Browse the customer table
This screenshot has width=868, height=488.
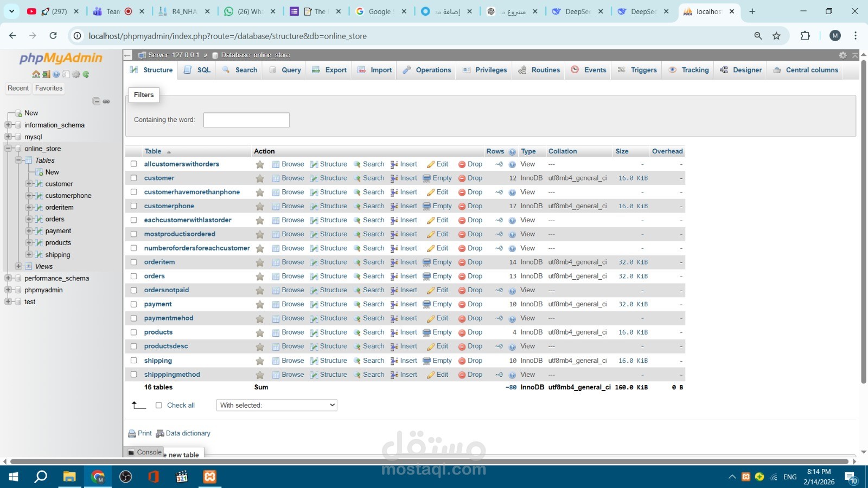click(288, 178)
